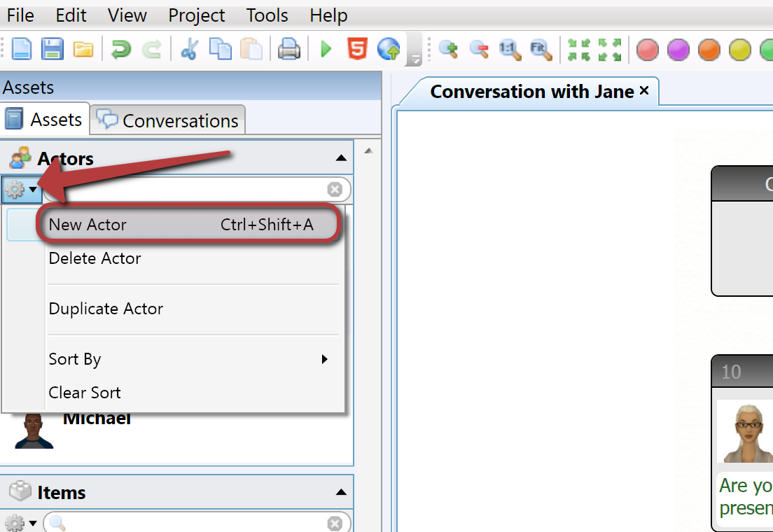Open the Help menu
This screenshot has height=532, width=773.
click(x=328, y=15)
